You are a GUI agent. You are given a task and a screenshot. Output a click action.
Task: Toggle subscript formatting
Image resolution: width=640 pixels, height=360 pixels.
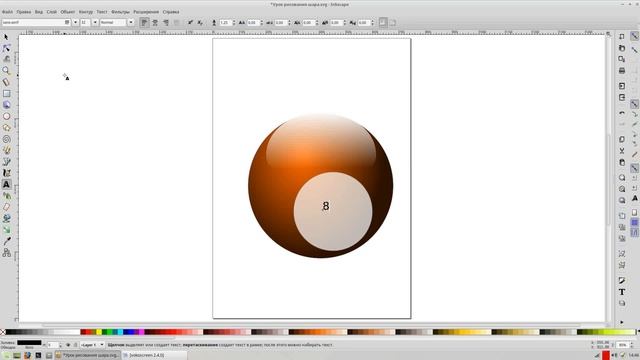(x=200, y=22)
